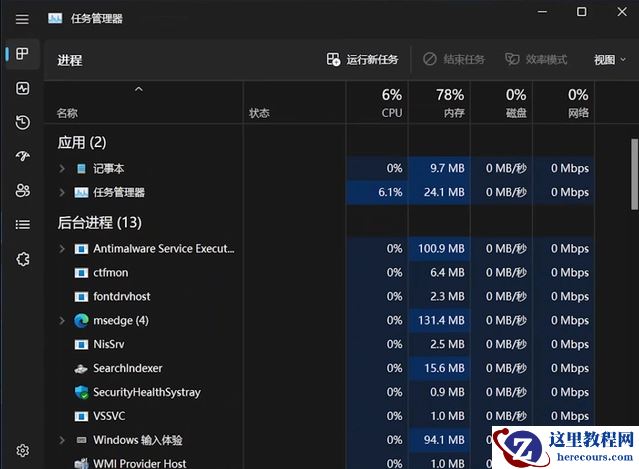Click the WMI Provider Host icon
Viewport: 639px width, 469px height.
pyautogui.click(x=81, y=463)
